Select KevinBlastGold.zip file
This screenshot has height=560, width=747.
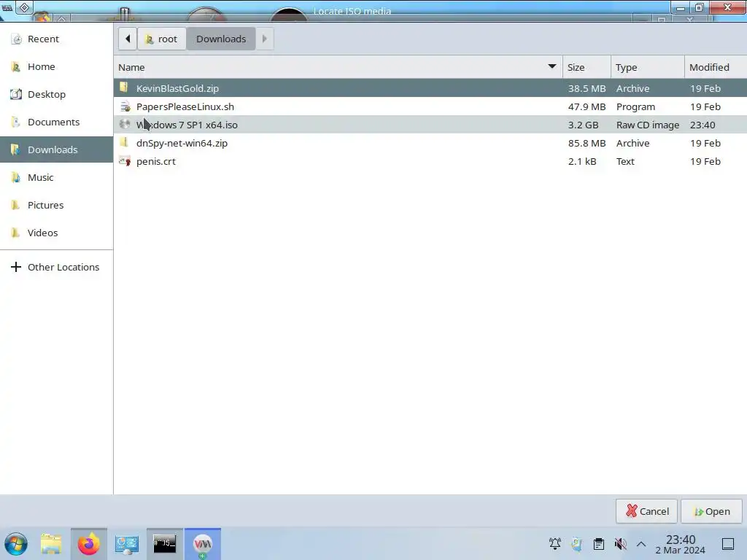[x=430, y=88]
